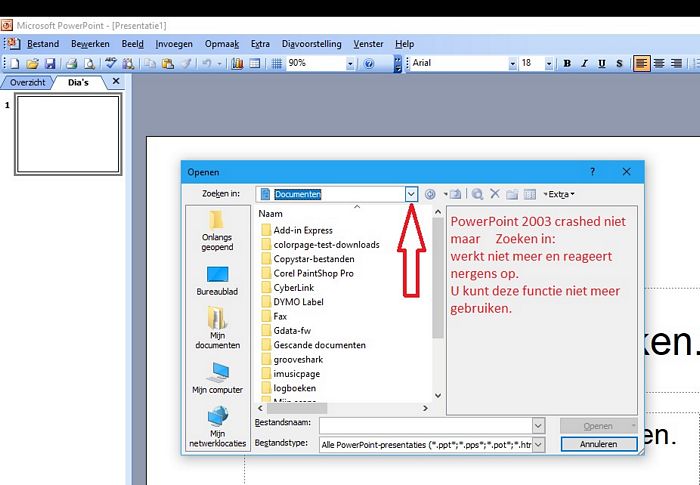Print using the printer toolbar icon
Image resolution: width=700 pixels, height=485 pixels.
coord(71,63)
